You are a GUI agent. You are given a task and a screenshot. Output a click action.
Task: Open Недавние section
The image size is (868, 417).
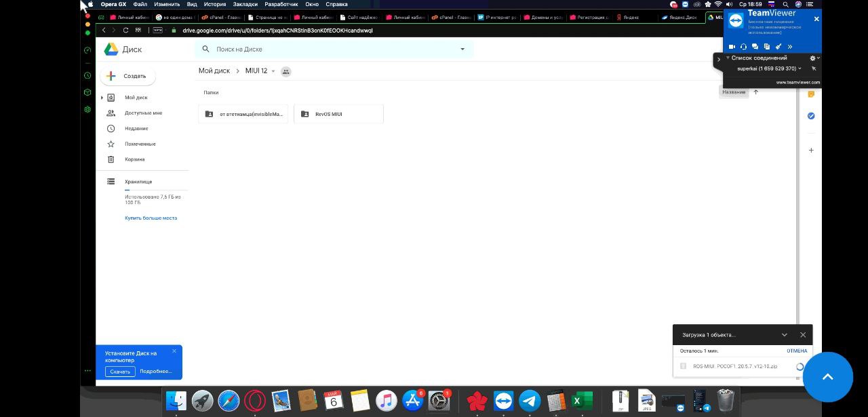pyautogui.click(x=136, y=128)
